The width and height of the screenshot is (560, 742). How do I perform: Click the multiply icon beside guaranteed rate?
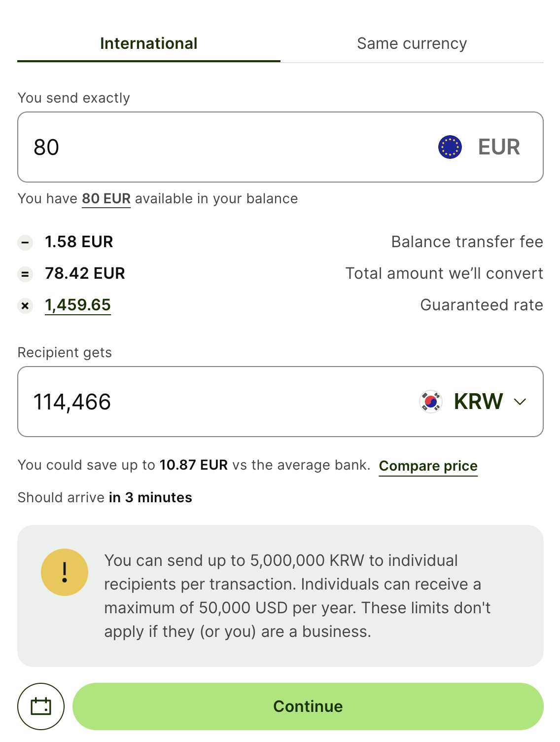pos(25,306)
